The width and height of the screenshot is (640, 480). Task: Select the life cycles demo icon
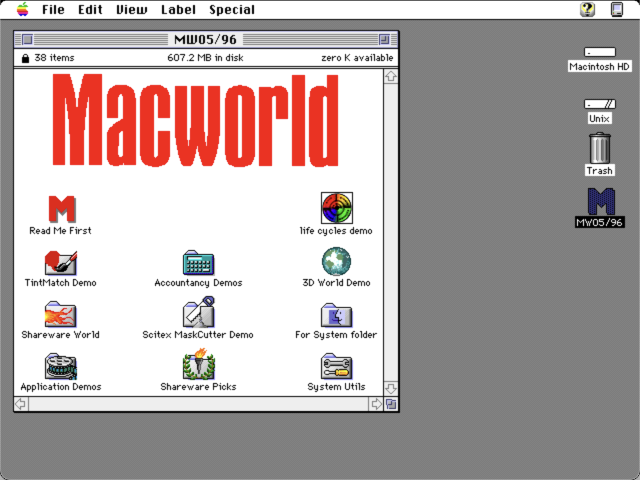pos(337,208)
